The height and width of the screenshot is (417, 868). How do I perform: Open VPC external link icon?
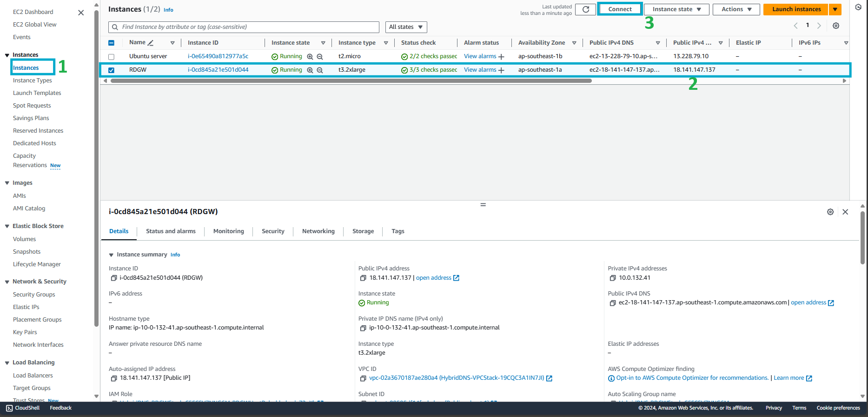549,378
